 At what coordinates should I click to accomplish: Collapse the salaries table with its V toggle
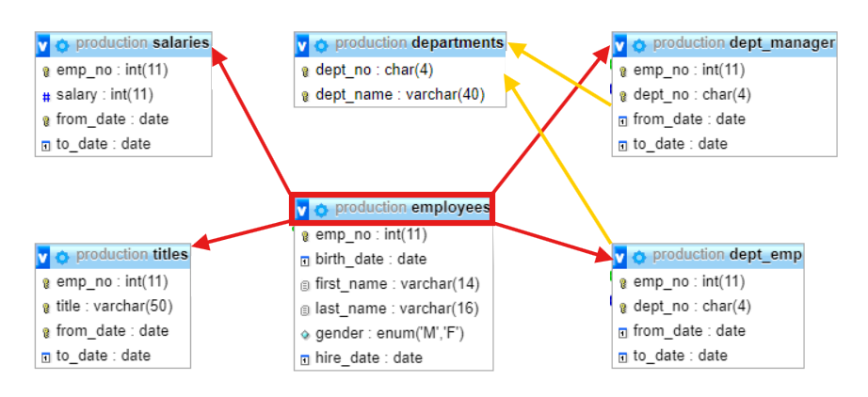point(43,45)
